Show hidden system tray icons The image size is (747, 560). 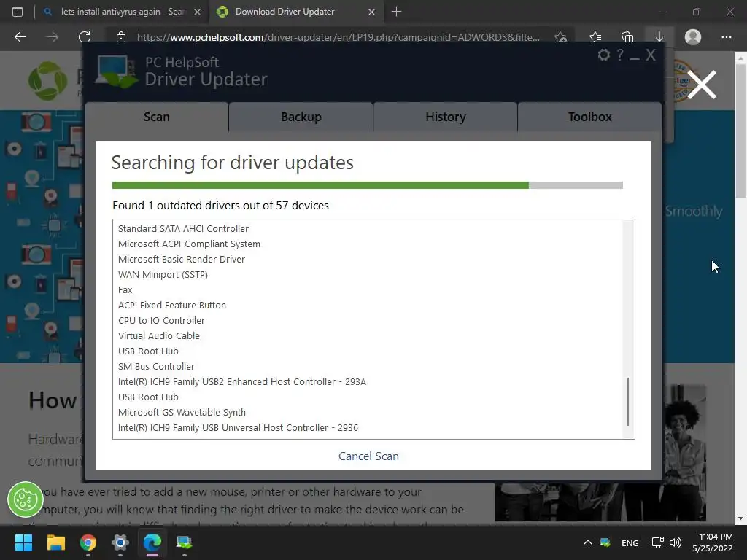(x=588, y=542)
